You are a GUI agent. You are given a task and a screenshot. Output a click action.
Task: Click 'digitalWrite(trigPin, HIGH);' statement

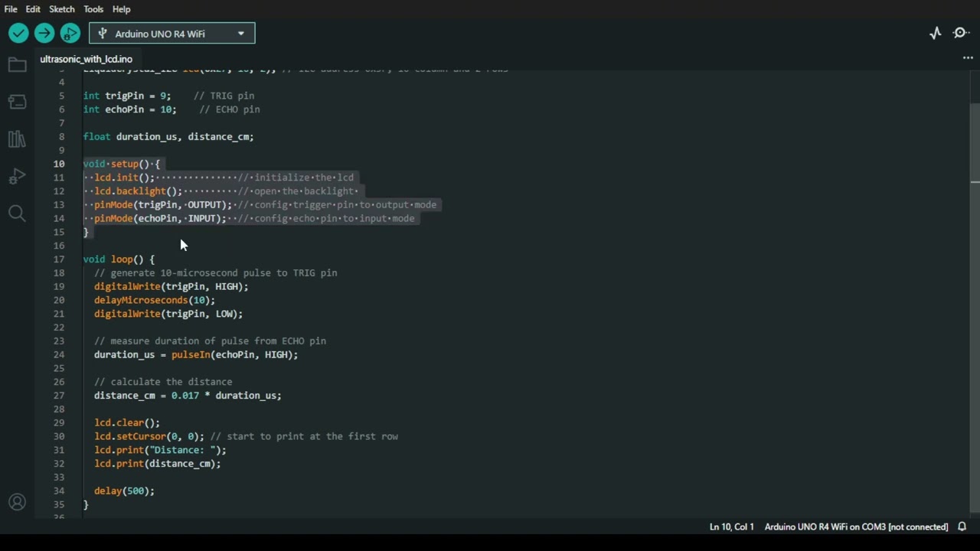coord(171,287)
